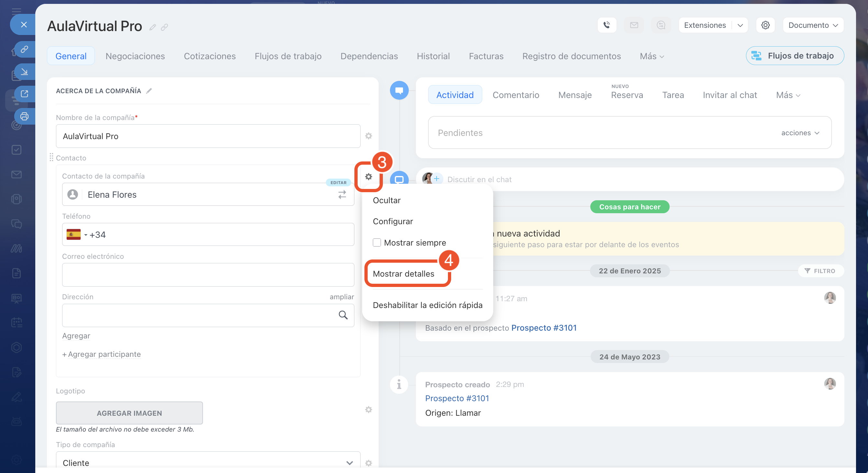868x473 pixels.
Task: Enable the Mostrar siempre checkbox
Action: point(377,243)
